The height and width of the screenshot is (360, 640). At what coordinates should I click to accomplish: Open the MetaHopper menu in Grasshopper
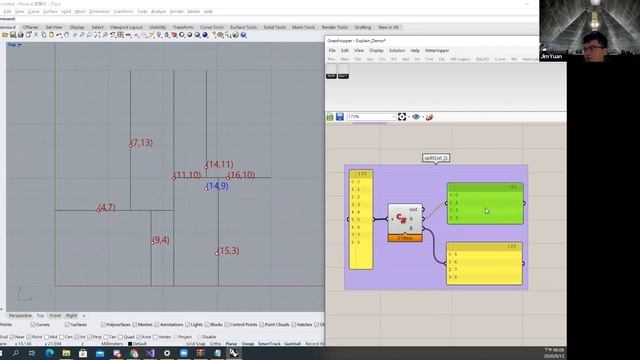[x=437, y=50]
